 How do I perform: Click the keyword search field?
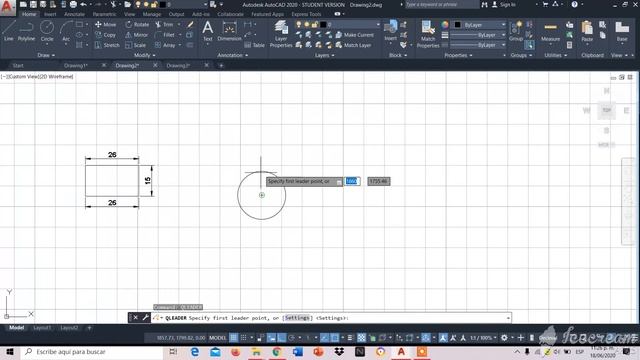(x=441, y=4)
